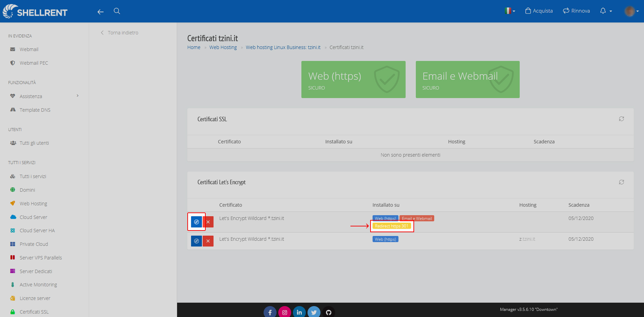The height and width of the screenshot is (317, 644).
Task: Click blue manage icon for z.tzini.it certificate
Action: click(197, 241)
